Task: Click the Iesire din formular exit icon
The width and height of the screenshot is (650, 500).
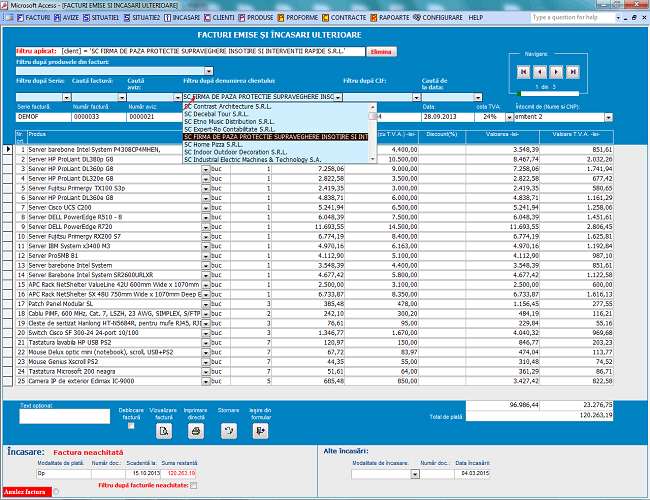Action: pyautogui.click(x=260, y=431)
